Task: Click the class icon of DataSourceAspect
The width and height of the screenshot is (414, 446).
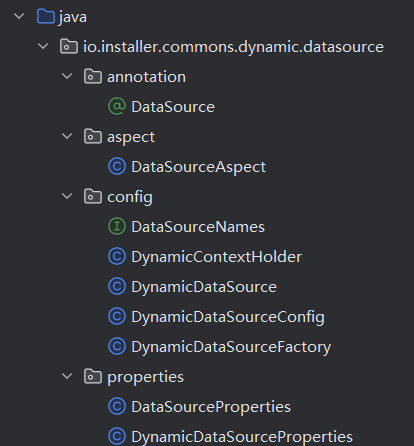Action: (117, 166)
